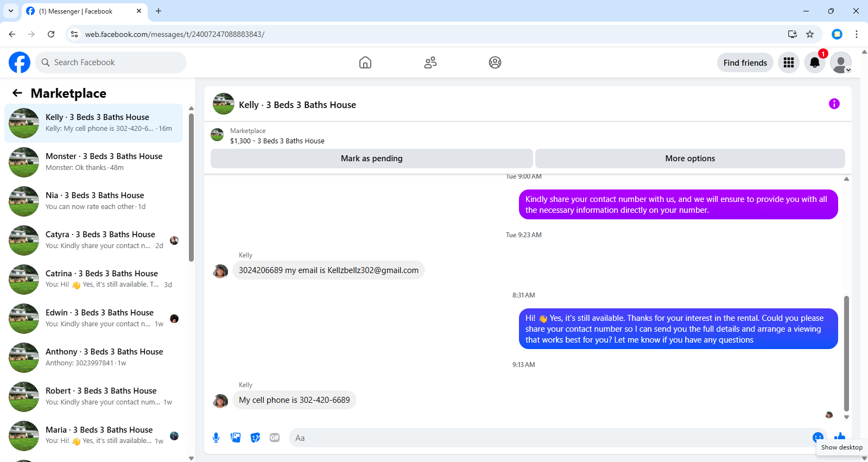This screenshot has width=868, height=462.
Task: Focus the Search Facebook field
Action: pyautogui.click(x=111, y=62)
